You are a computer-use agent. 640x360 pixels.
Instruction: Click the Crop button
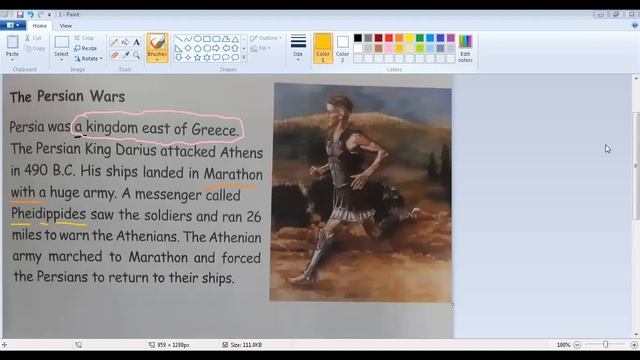84,38
